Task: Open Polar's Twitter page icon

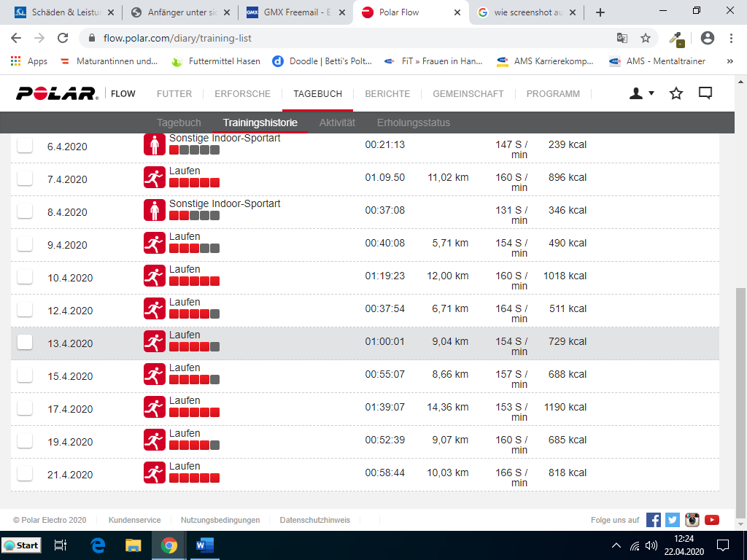Action: [x=673, y=520]
